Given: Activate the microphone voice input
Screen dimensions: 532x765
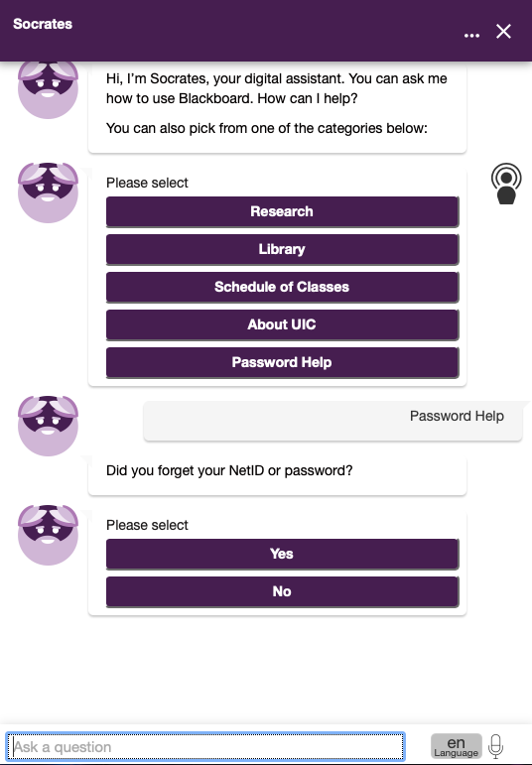Looking at the screenshot, I should point(495,746).
